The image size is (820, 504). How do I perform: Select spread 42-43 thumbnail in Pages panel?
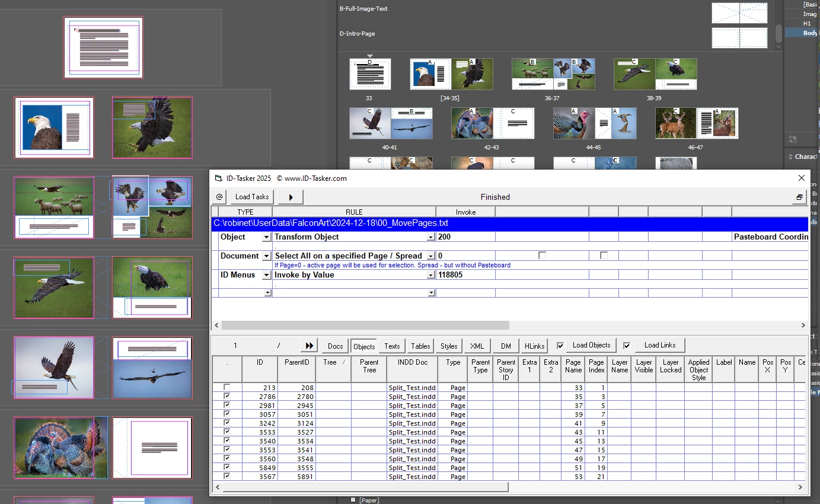click(493, 123)
